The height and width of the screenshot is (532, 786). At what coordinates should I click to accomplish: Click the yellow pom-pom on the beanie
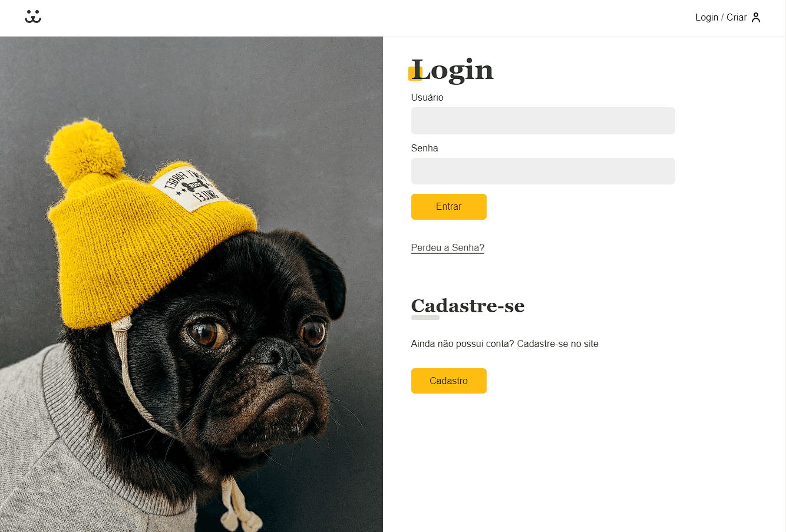coord(85,153)
